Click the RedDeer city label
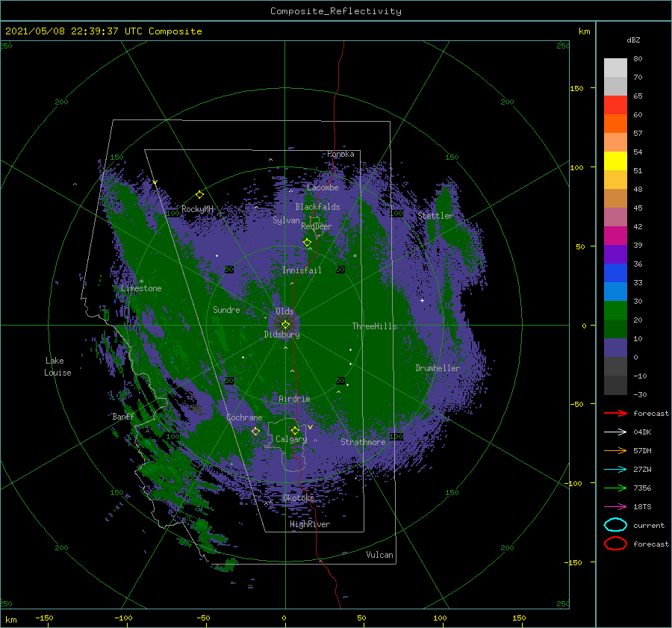The image size is (672, 628). coord(317,226)
